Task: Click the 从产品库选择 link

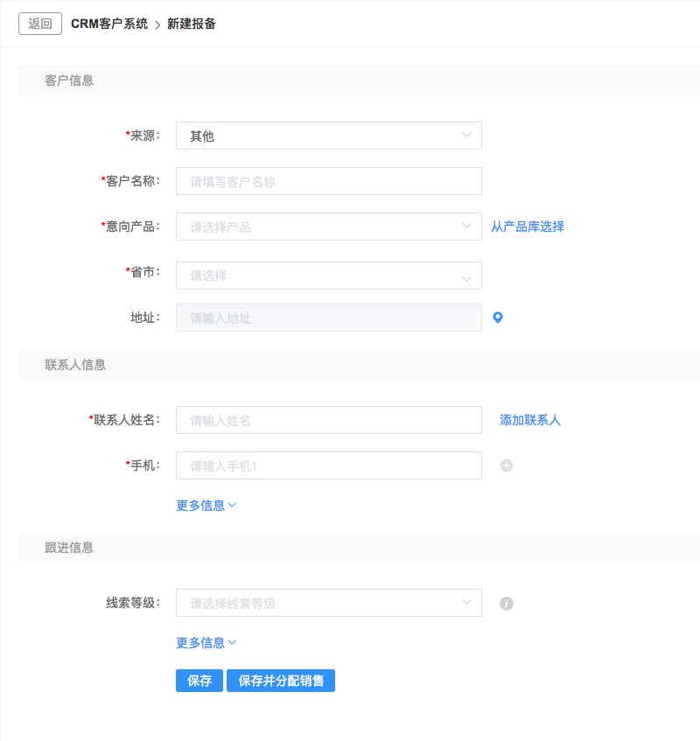Action: (528, 227)
